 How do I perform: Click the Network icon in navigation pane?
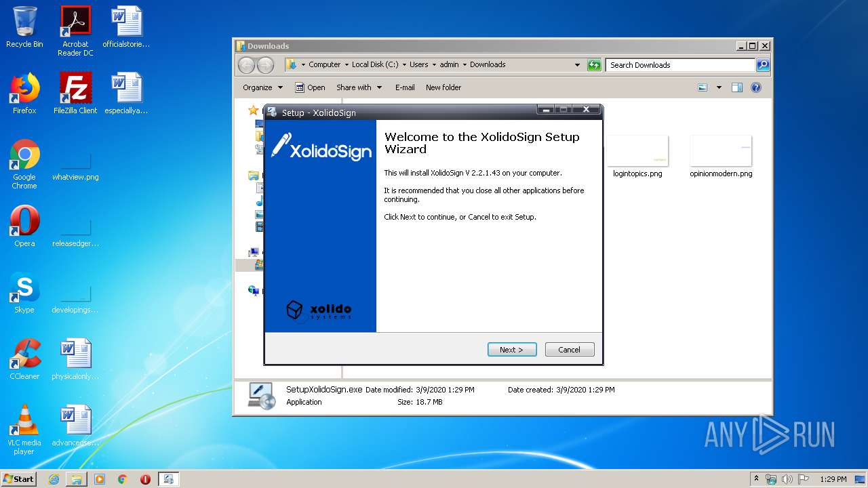click(254, 291)
